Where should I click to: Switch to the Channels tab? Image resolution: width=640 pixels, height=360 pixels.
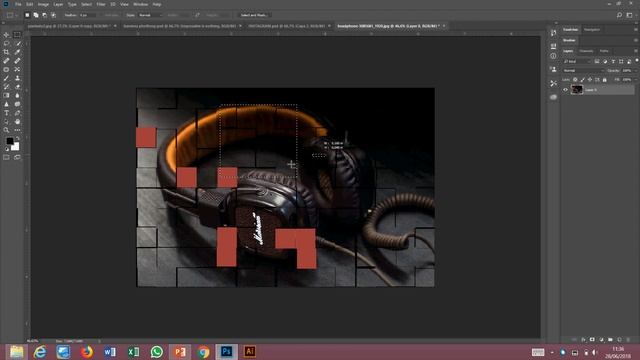[x=586, y=51]
